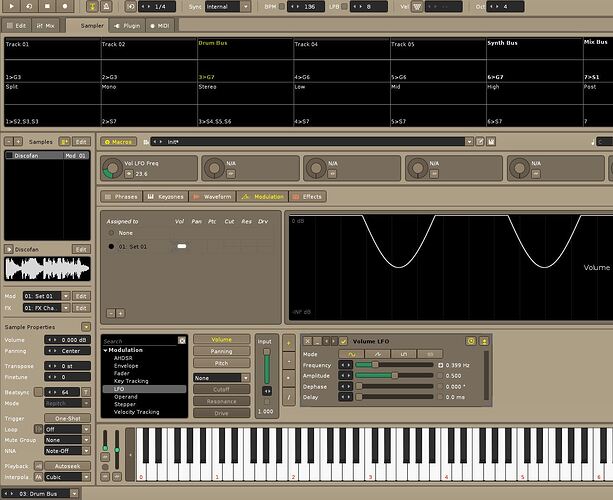
Task: Open the Keyzones tab
Action: [166, 197]
